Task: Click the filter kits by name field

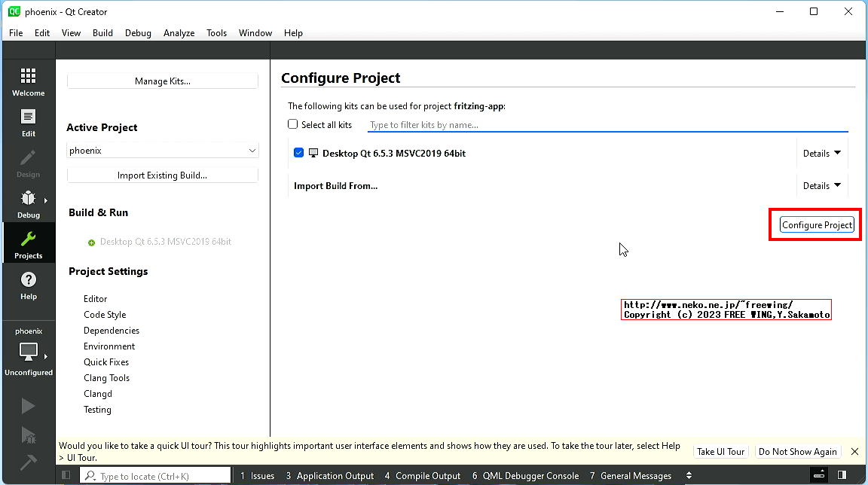Action: (607, 125)
